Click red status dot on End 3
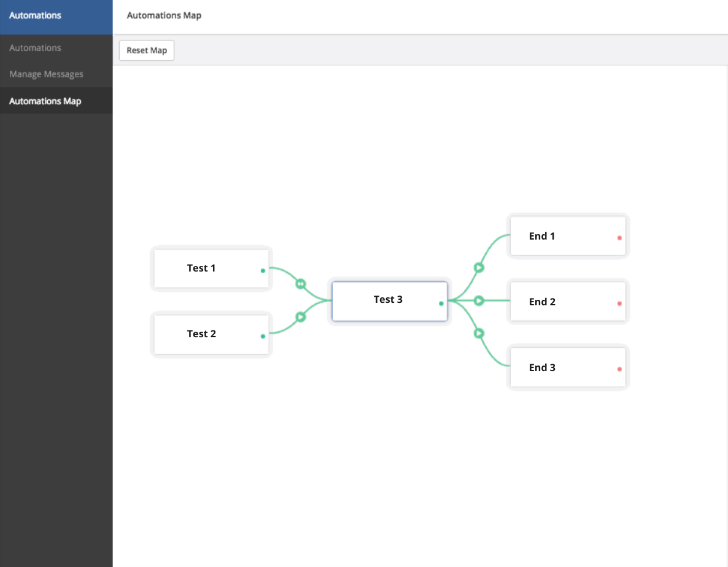 click(619, 369)
